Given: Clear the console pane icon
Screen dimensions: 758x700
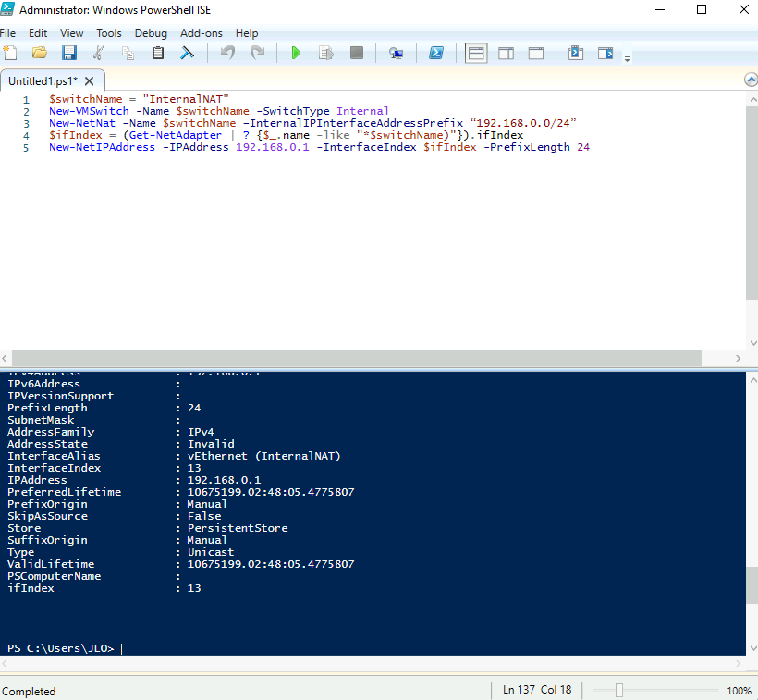Looking at the screenshot, I should click(187, 53).
